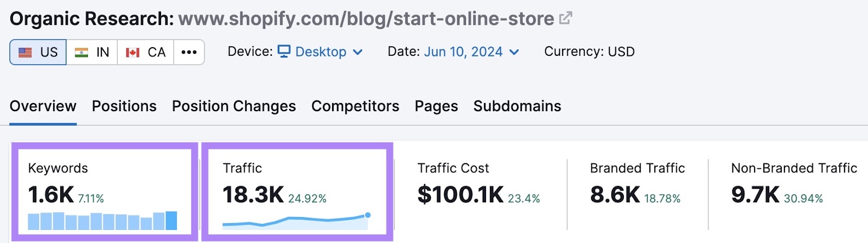Click the Canada flag icon

click(x=133, y=53)
